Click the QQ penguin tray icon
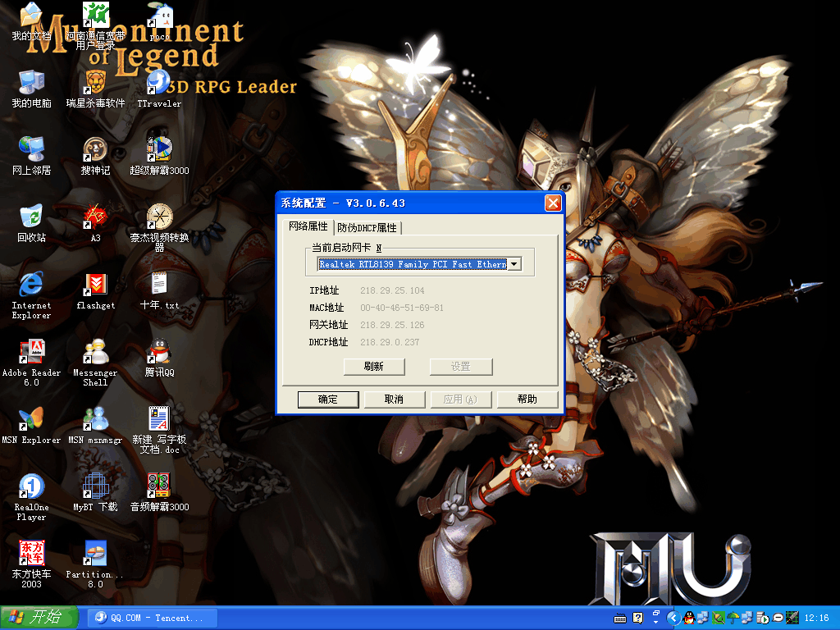The height and width of the screenshot is (630, 840). click(x=689, y=619)
